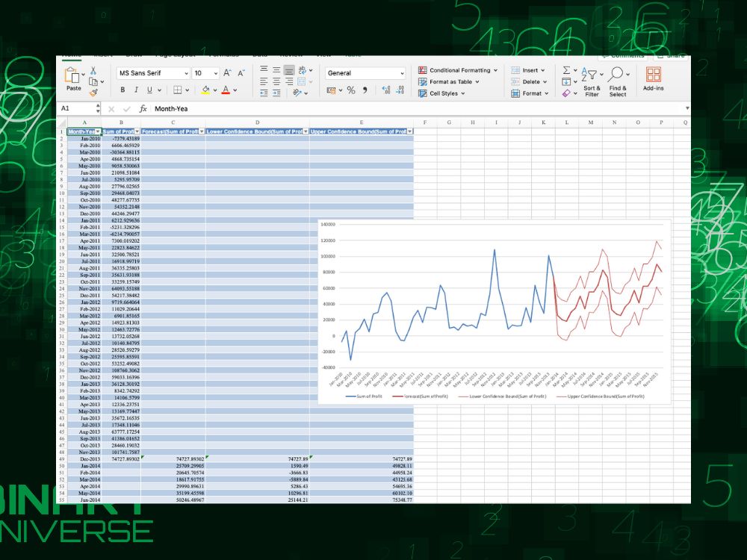Viewport: 747px width, 560px height.
Task: Increase the cell indent
Action: click(x=276, y=93)
